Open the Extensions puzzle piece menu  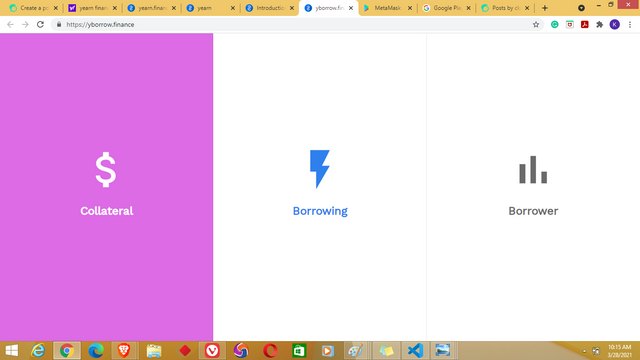point(600,24)
